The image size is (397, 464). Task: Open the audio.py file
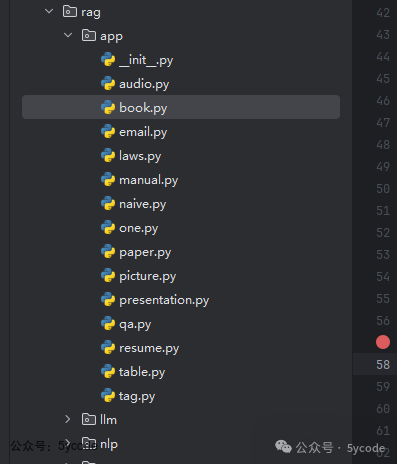(x=144, y=84)
